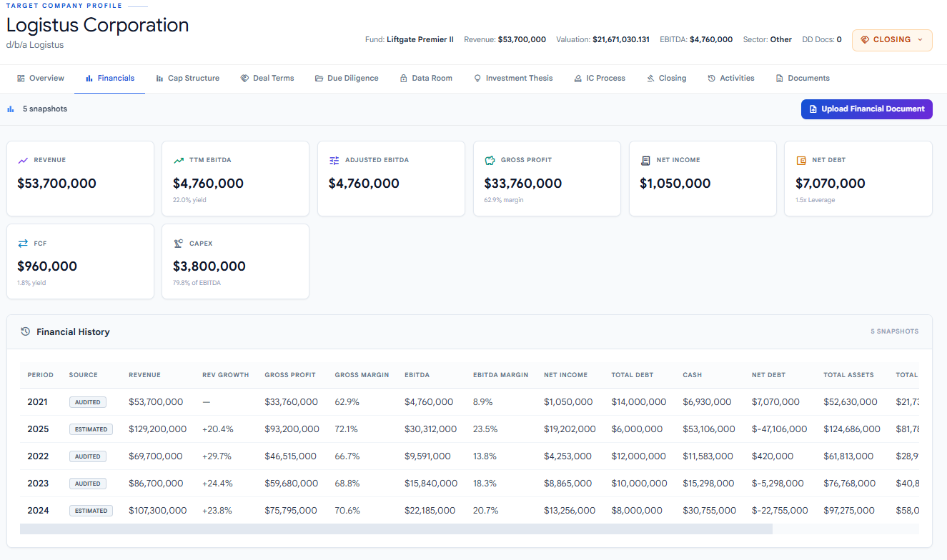Viewport: 947px width, 560px height.
Task: Click the Due Diligence folder icon
Action: tap(319, 79)
